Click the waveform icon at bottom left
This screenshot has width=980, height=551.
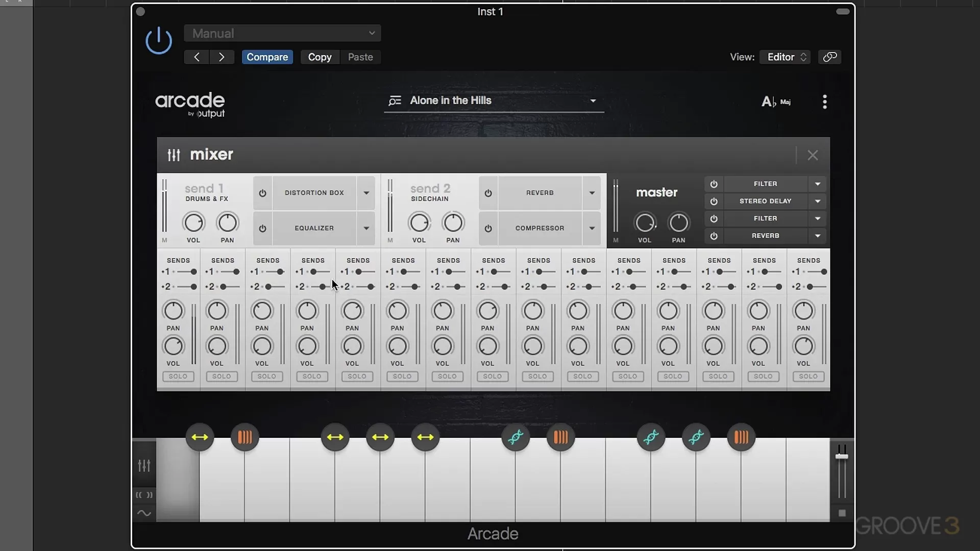click(144, 513)
